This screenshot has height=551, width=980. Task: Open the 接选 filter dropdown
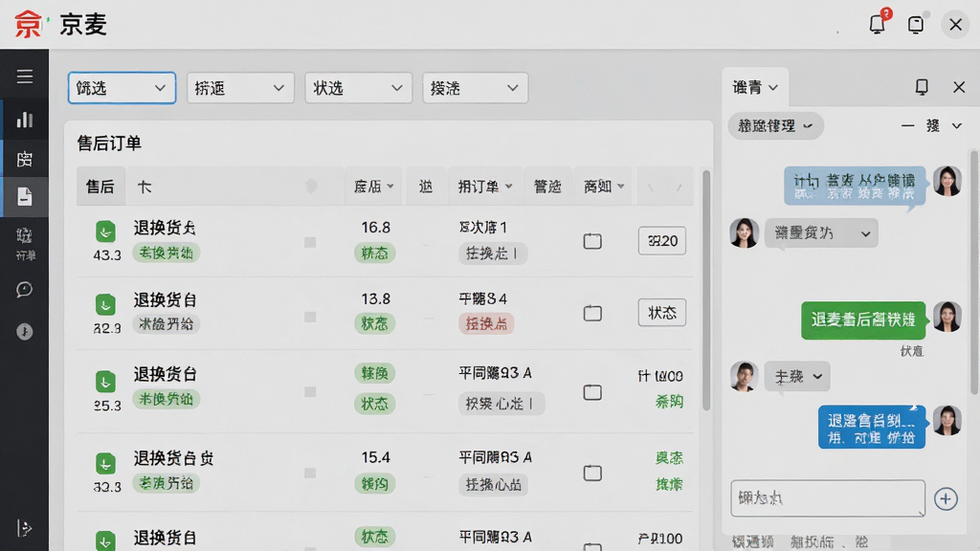475,88
